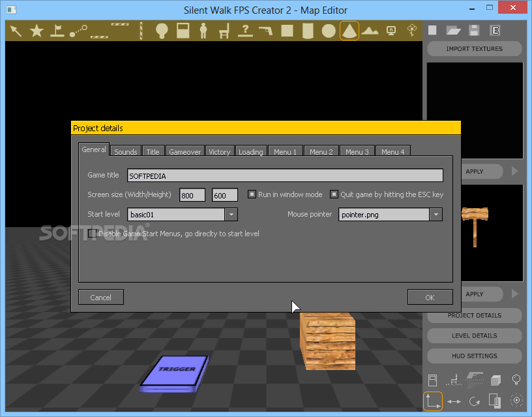Click the new project blank page icon
This screenshot has height=417, width=532.
coord(432,30)
